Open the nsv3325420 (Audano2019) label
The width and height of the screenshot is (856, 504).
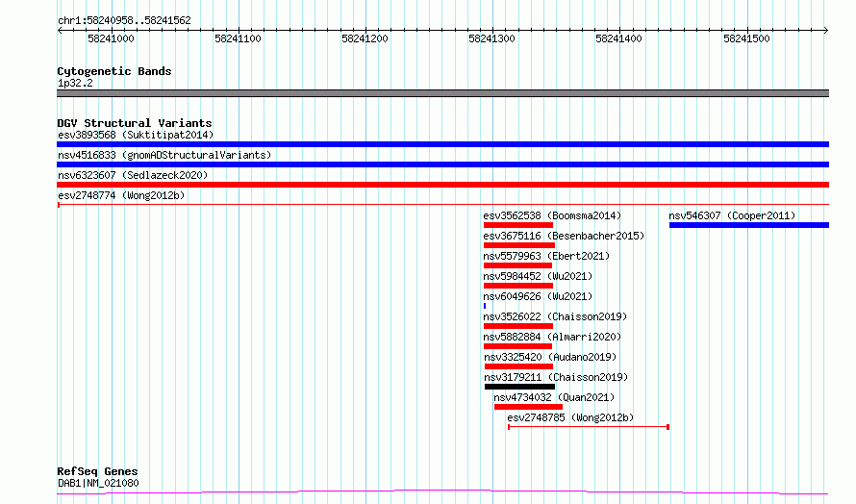(550, 357)
